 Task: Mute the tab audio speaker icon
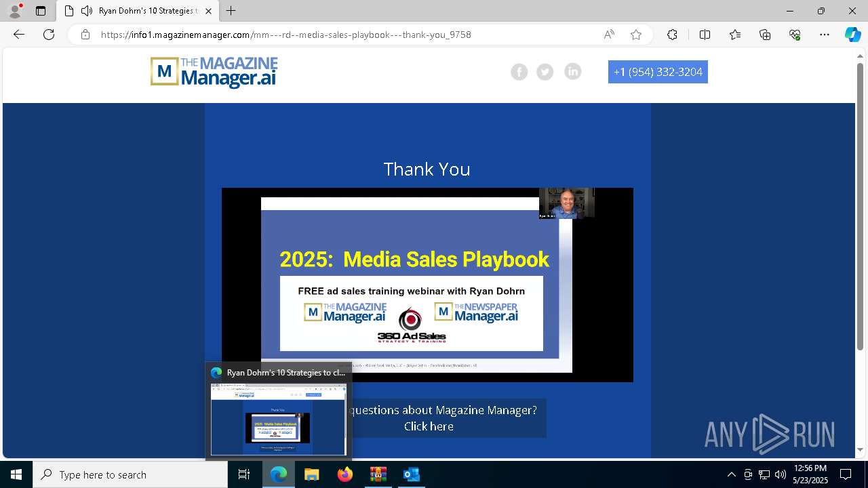(x=86, y=11)
